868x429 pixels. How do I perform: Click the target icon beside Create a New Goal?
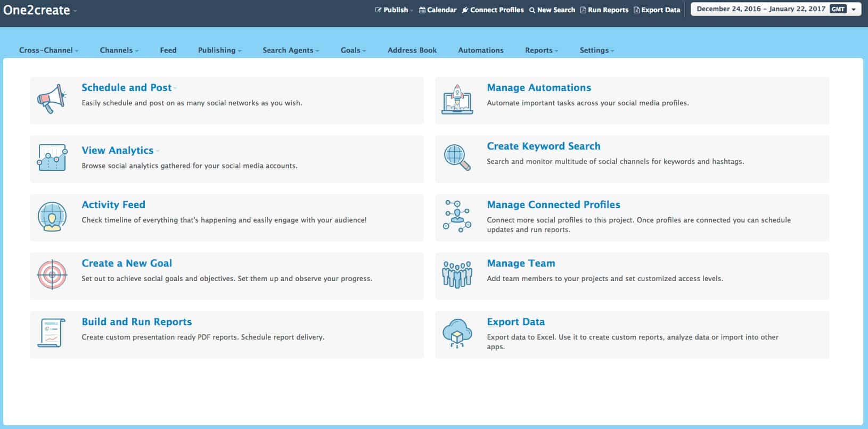pyautogui.click(x=52, y=275)
